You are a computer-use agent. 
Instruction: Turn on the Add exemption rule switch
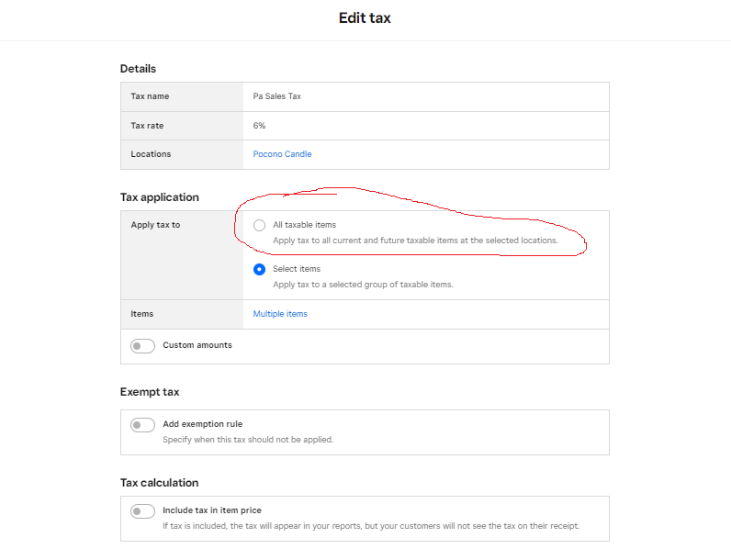point(142,425)
